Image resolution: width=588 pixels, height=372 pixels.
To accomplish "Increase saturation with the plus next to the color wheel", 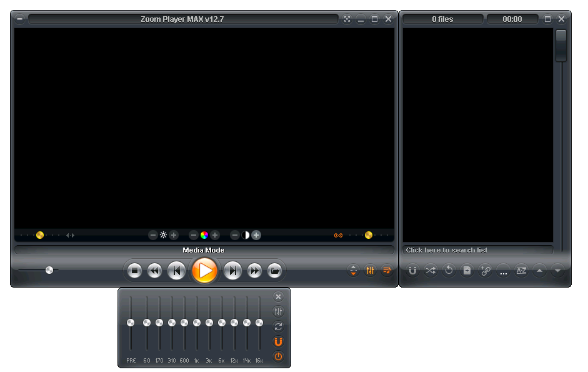I will (215, 235).
